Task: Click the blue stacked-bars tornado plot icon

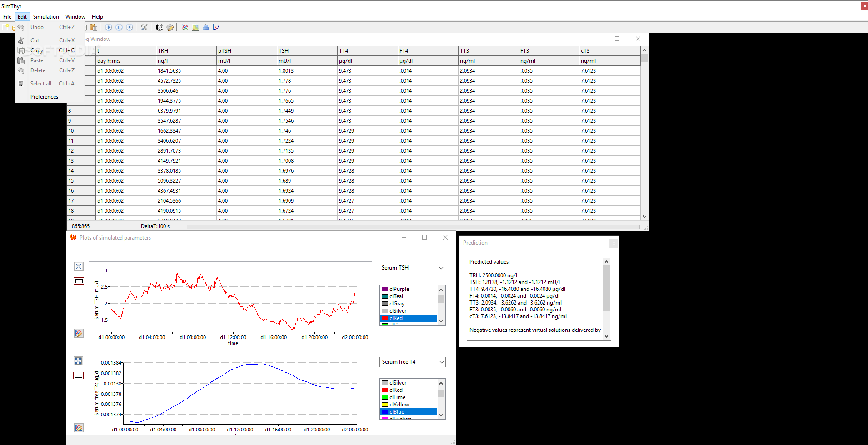Action: point(206,27)
